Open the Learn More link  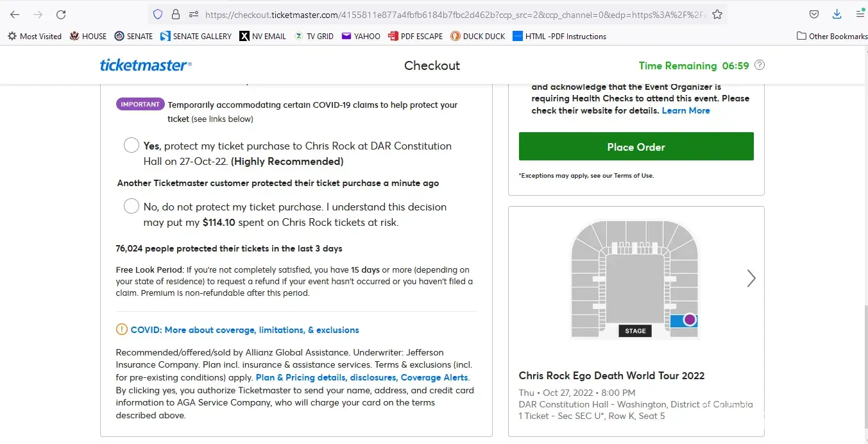coord(686,110)
